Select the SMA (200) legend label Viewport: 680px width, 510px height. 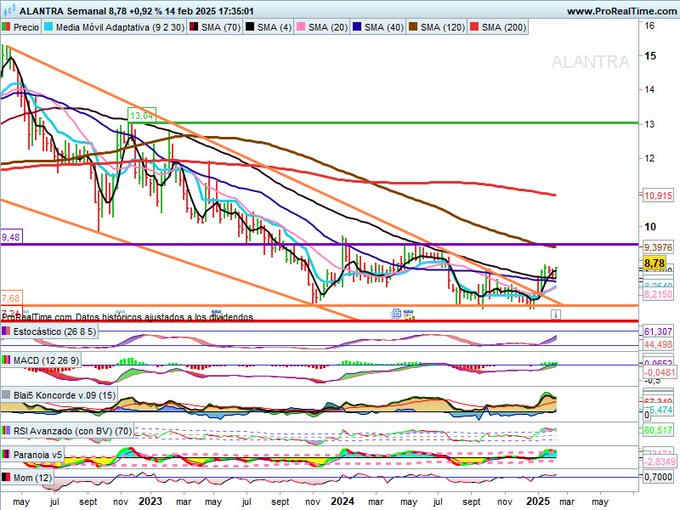(x=503, y=27)
